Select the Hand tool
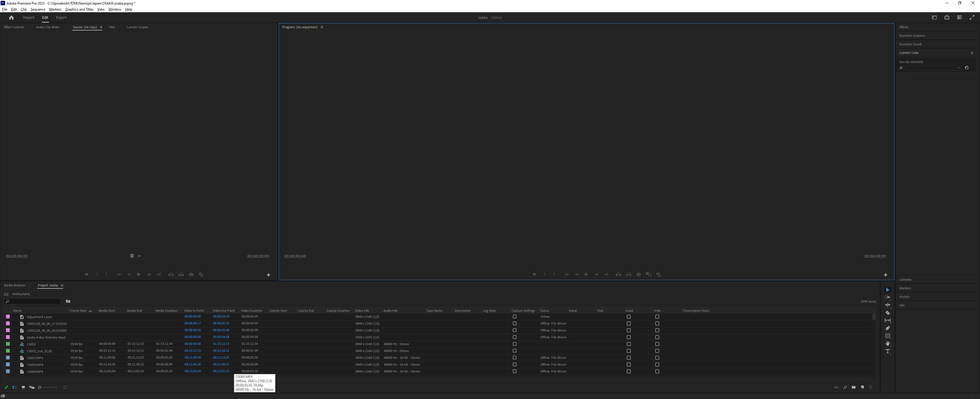 pyautogui.click(x=887, y=344)
